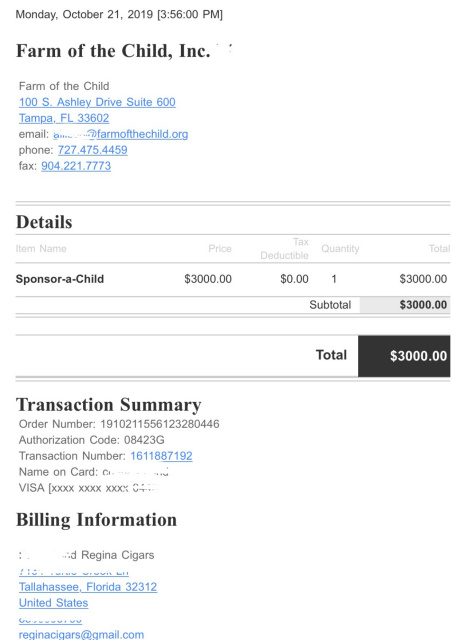This screenshot has height=640, width=452.
Task: Click the Tampa, FL 33602 link
Action: coord(64,118)
